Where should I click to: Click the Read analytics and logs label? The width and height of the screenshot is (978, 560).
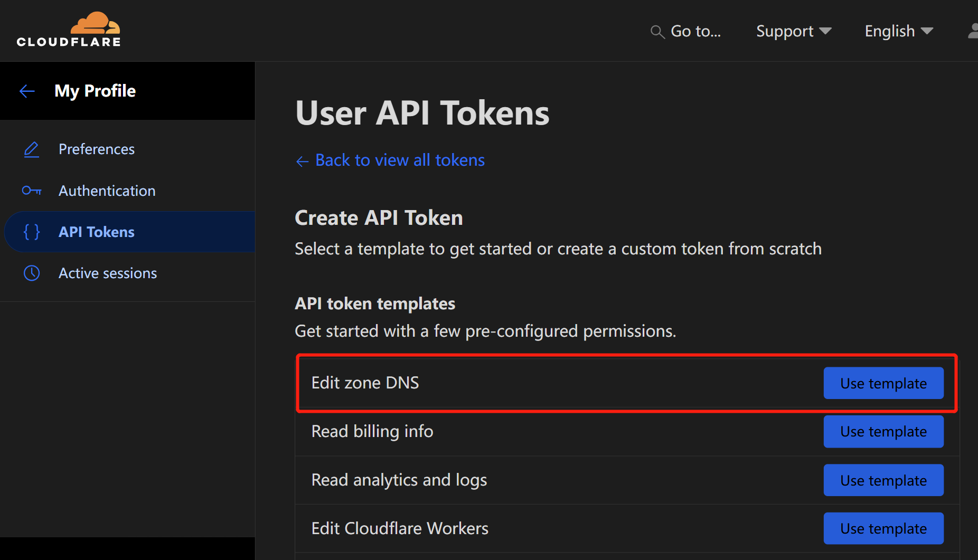click(399, 480)
